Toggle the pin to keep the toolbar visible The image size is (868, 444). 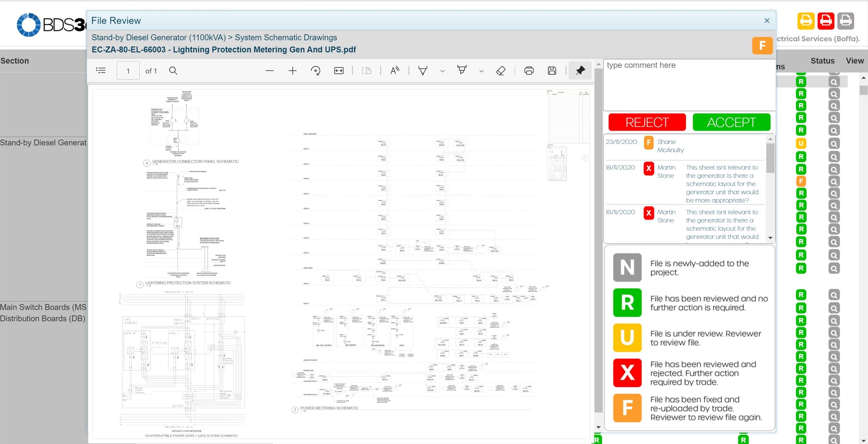click(580, 71)
